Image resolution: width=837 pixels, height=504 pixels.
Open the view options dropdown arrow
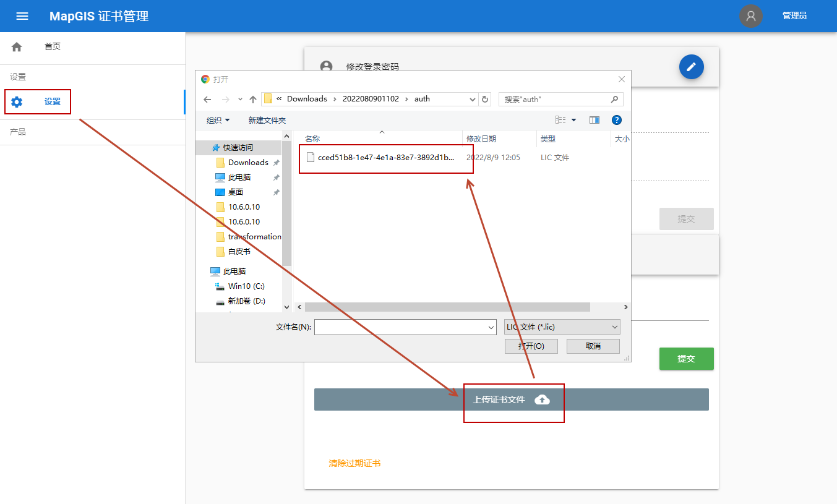573,120
